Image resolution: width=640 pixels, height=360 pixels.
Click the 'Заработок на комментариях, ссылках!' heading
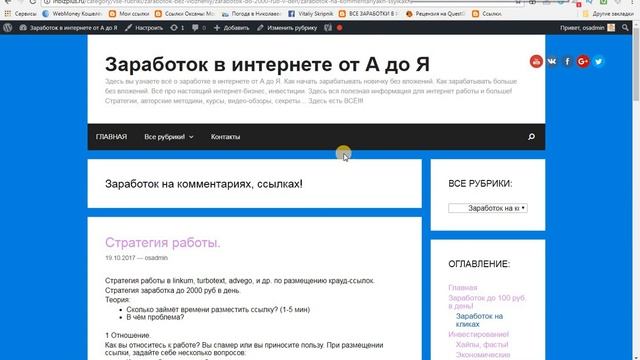pos(204,184)
